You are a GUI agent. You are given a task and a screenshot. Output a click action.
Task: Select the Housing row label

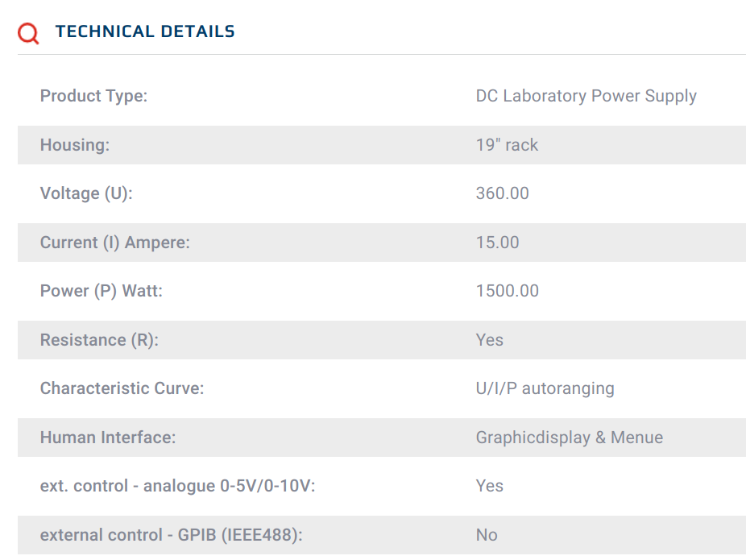click(75, 145)
